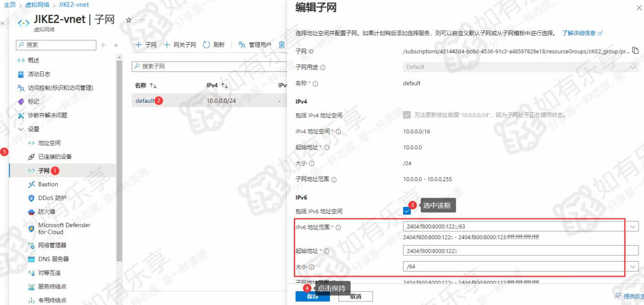Click the info icon beside 子网地址范围

334,180
